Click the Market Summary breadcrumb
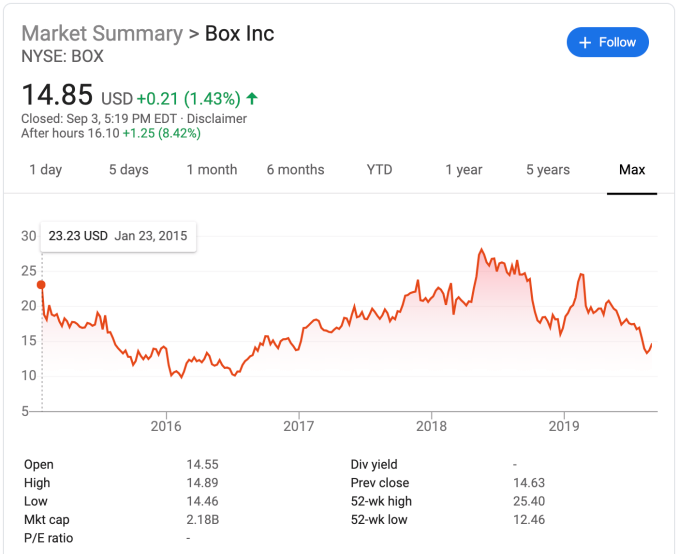679x554 pixels. pyautogui.click(x=100, y=33)
